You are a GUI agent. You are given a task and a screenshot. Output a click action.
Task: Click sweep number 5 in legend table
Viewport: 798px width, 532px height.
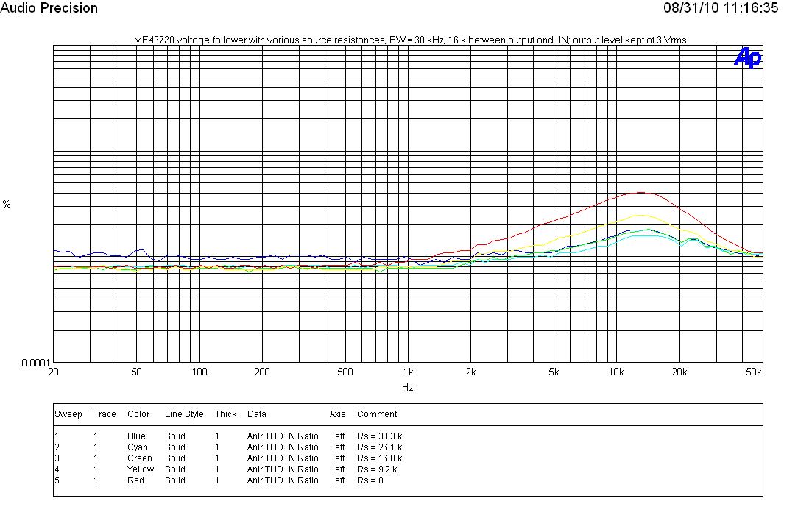click(57, 480)
